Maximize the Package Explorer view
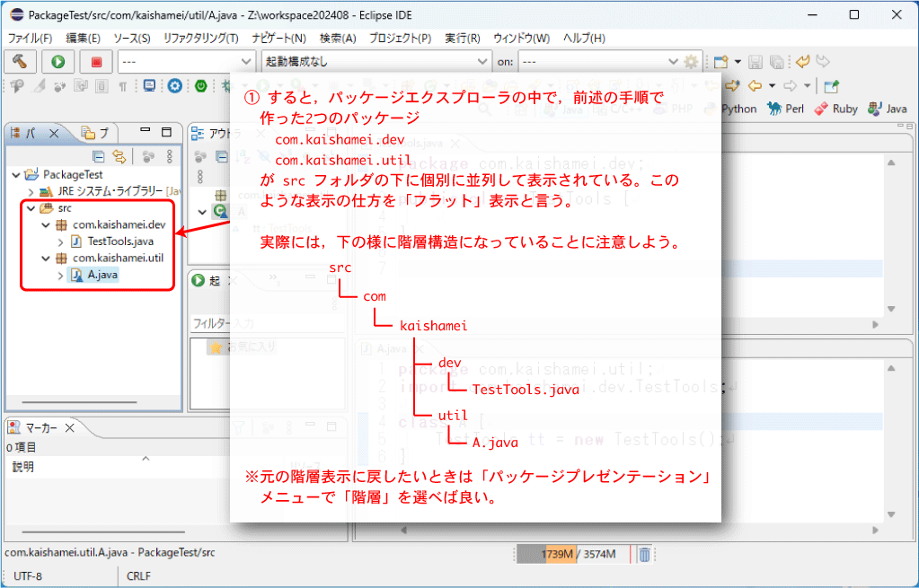The height and width of the screenshot is (588, 919). click(x=166, y=132)
